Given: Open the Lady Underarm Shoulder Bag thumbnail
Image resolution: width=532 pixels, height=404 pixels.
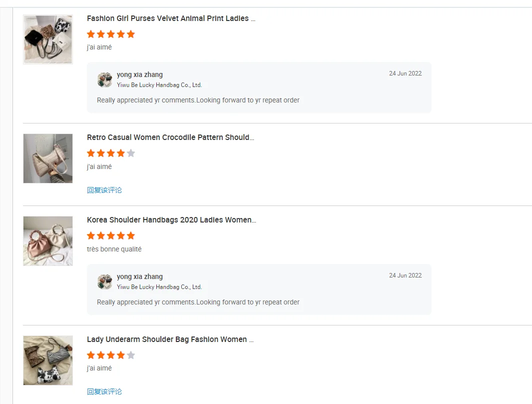Looking at the screenshot, I should pos(48,360).
